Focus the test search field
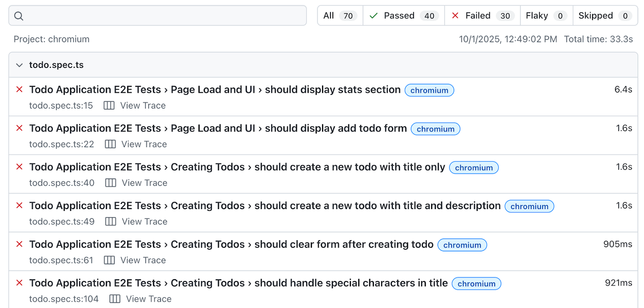 pyautogui.click(x=158, y=16)
